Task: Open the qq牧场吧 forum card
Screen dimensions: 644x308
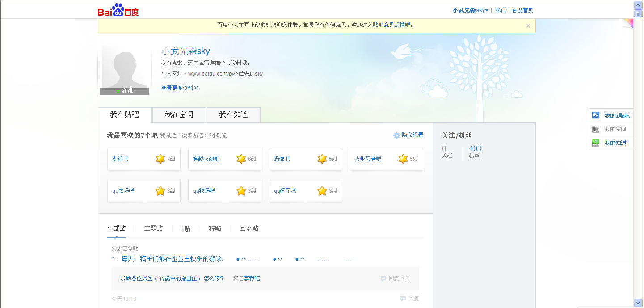Action: (225, 191)
